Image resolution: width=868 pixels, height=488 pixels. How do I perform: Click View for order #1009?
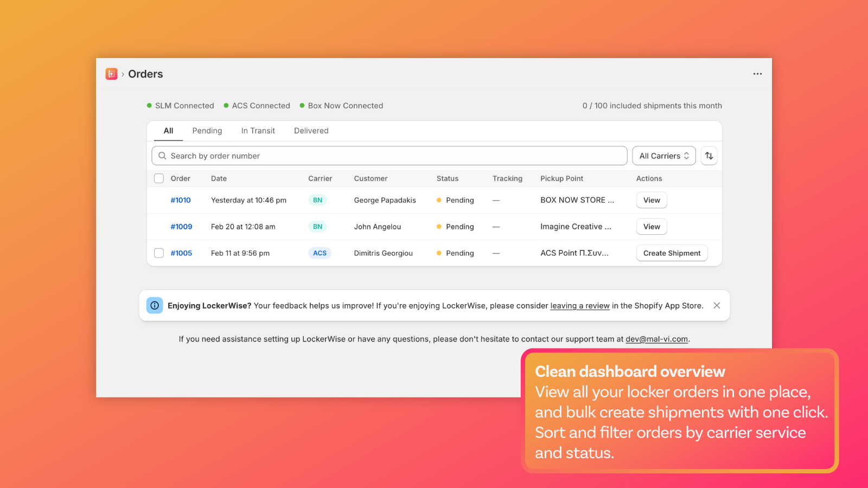652,227
